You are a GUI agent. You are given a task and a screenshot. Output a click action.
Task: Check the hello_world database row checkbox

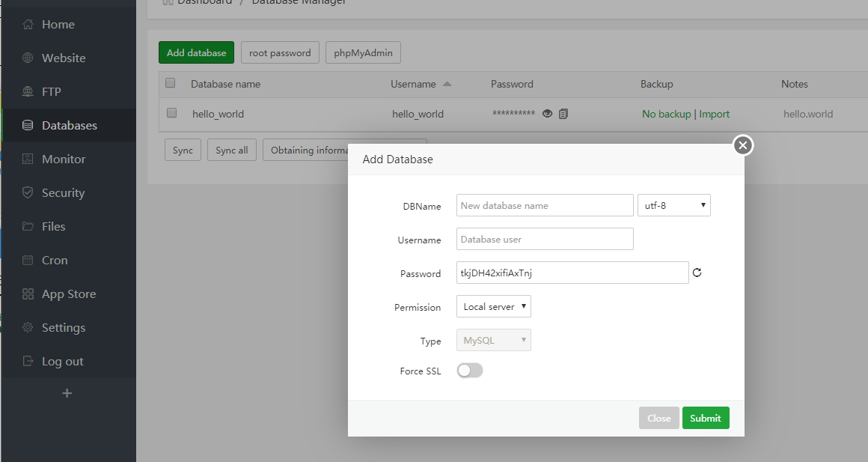point(171,113)
